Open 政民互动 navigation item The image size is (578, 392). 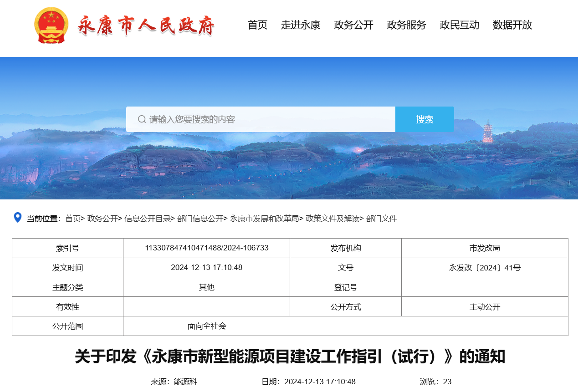tap(459, 25)
